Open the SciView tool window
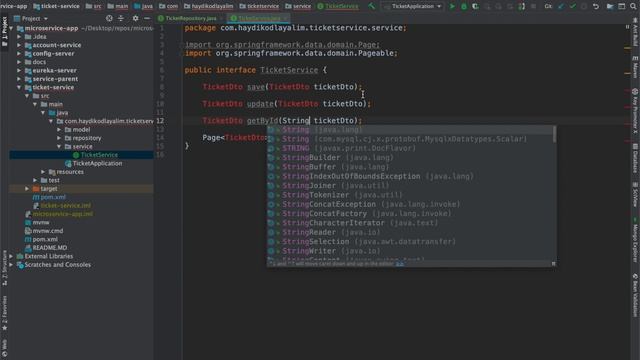The image size is (640, 360). click(635, 195)
